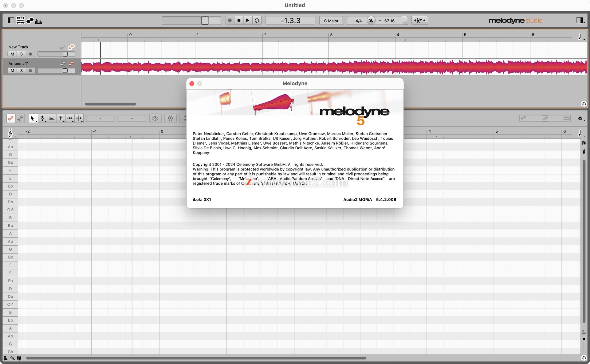The height and width of the screenshot is (364, 590).
Task: Solo the New Track
Action: tap(21, 54)
